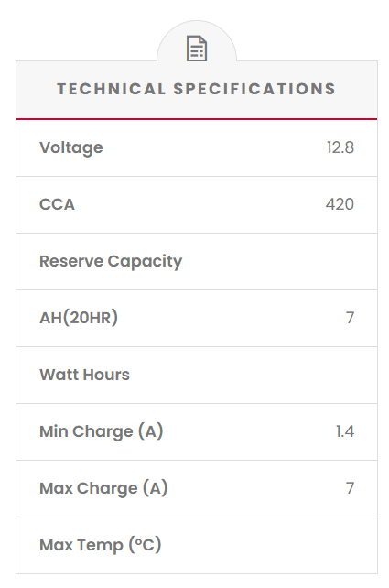Click the 12.8 voltage value
This screenshot has width=389, height=588.
tap(340, 147)
